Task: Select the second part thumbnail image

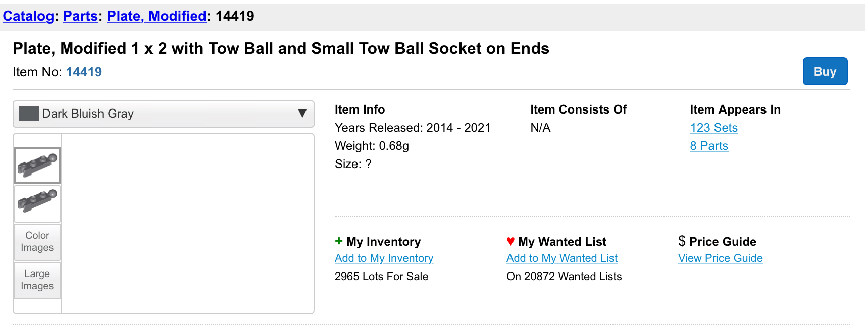Action: (37, 204)
